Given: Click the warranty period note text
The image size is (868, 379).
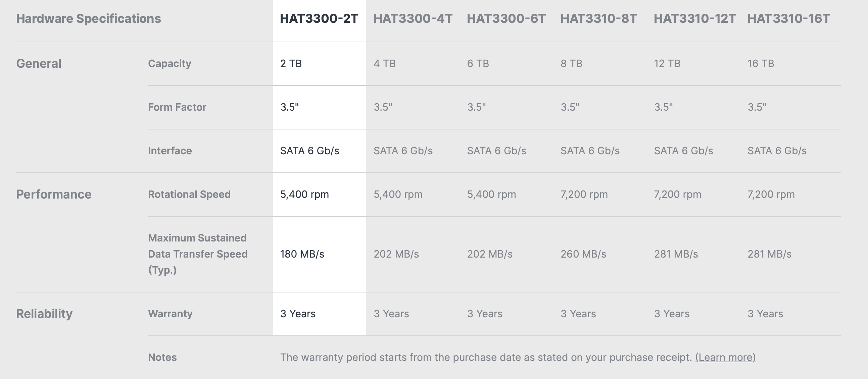Looking at the screenshot, I should point(486,357).
